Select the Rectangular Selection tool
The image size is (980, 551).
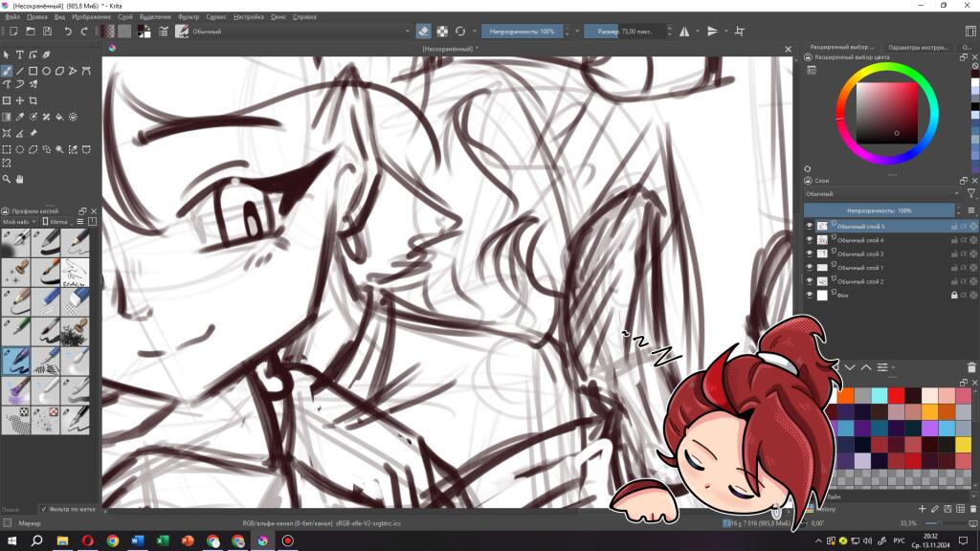7,149
